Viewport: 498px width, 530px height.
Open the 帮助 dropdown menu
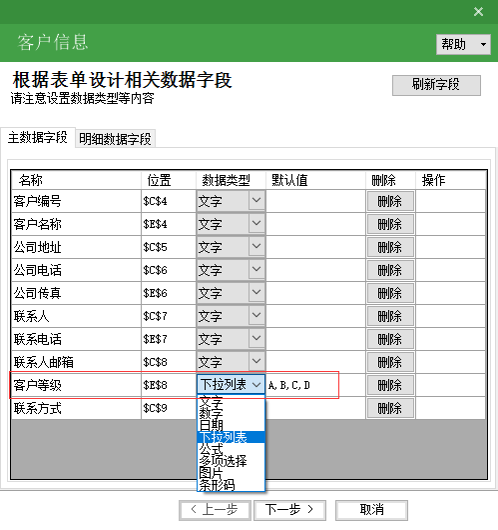point(463,44)
